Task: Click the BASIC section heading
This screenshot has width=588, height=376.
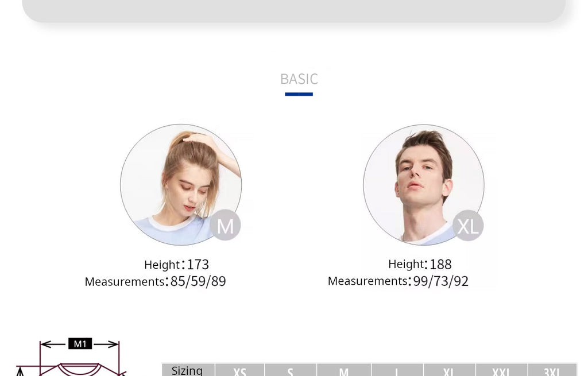Action: (299, 79)
